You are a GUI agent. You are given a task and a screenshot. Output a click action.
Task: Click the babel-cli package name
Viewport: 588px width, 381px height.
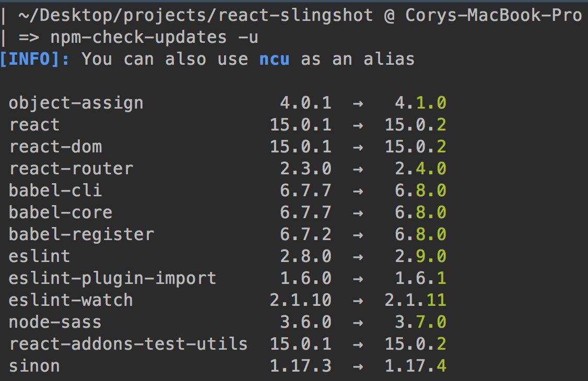tap(55, 190)
